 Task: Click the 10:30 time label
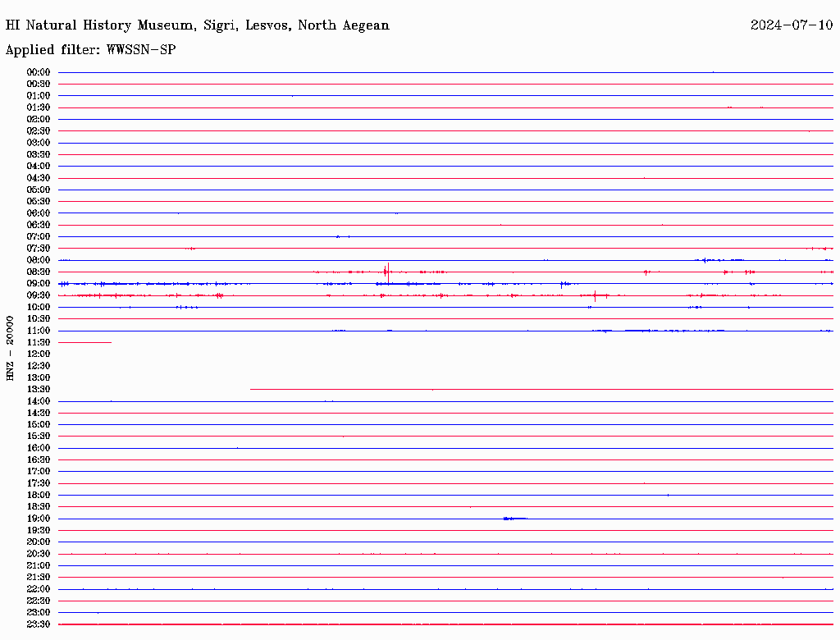point(39,319)
